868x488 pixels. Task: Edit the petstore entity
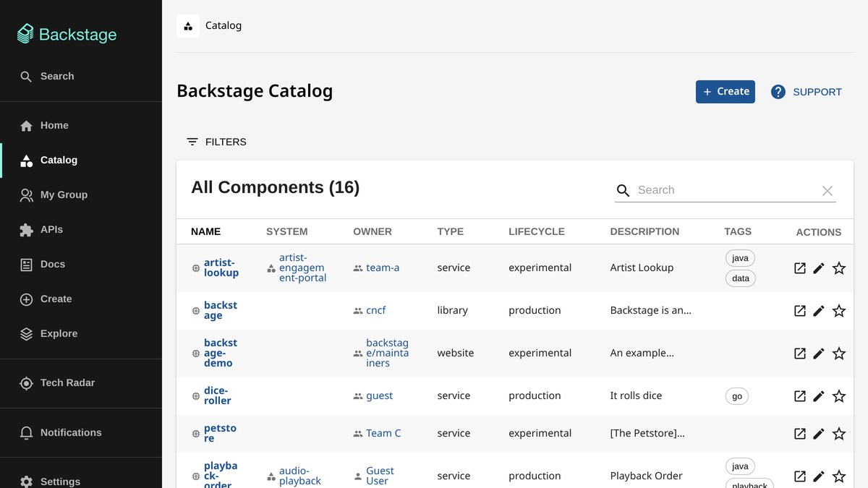[819, 434]
